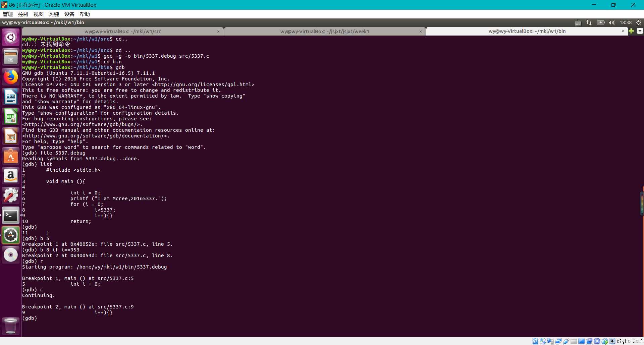Open terminal tab list dropdown arrow

(x=640, y=31)
